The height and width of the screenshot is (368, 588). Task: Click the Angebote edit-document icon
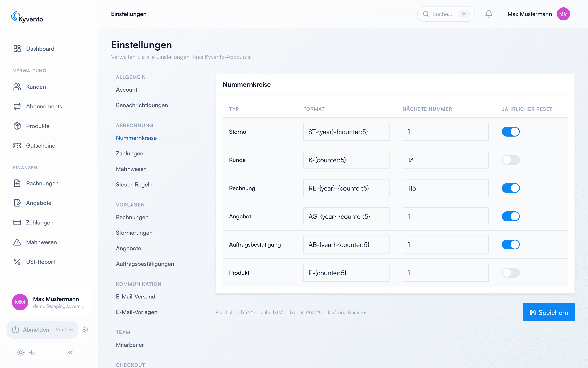point(17,203)
